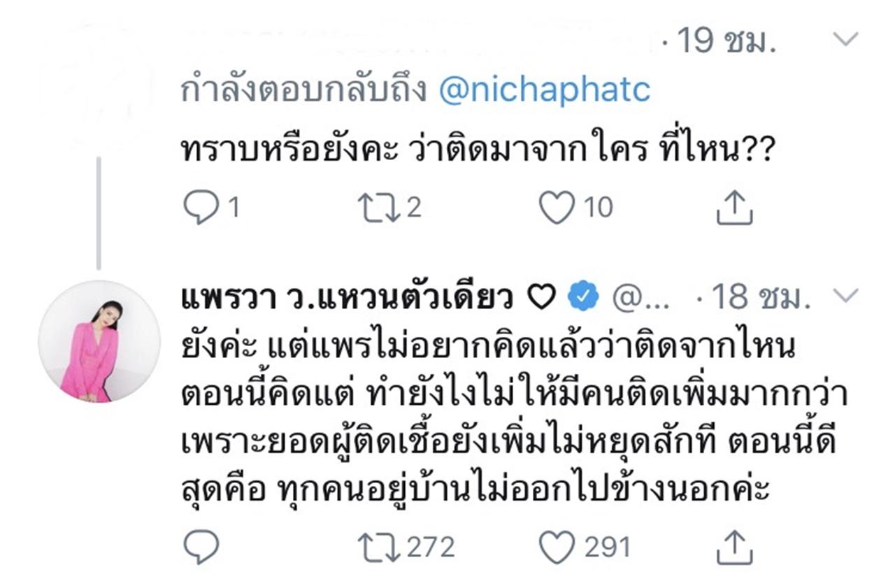The image size is (895, 588).
Task: Expand the chevron menu beside 18 ชม.
Action: click(x=846, y=297)
